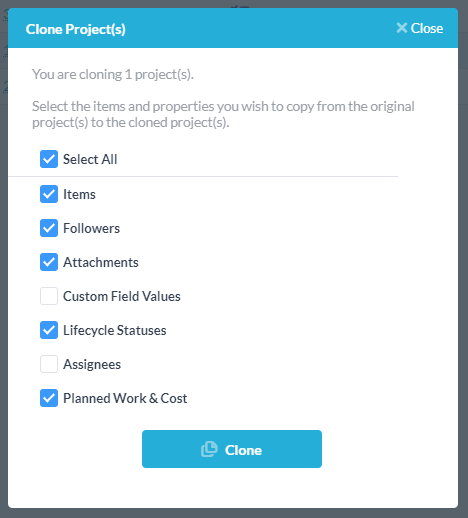Deselect the Planned Work & Cost checkbox

pos(49,398)
